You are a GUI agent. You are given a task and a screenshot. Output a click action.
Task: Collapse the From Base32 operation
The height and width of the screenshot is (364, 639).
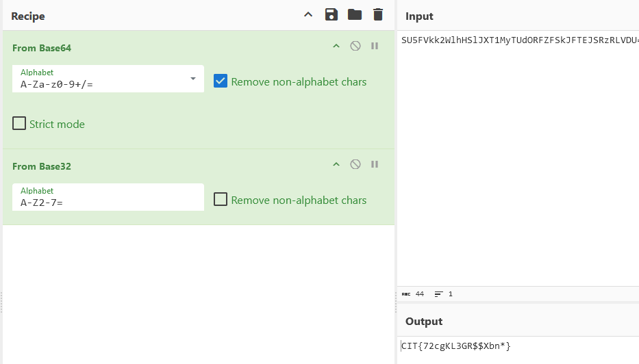tap(336, 164)
